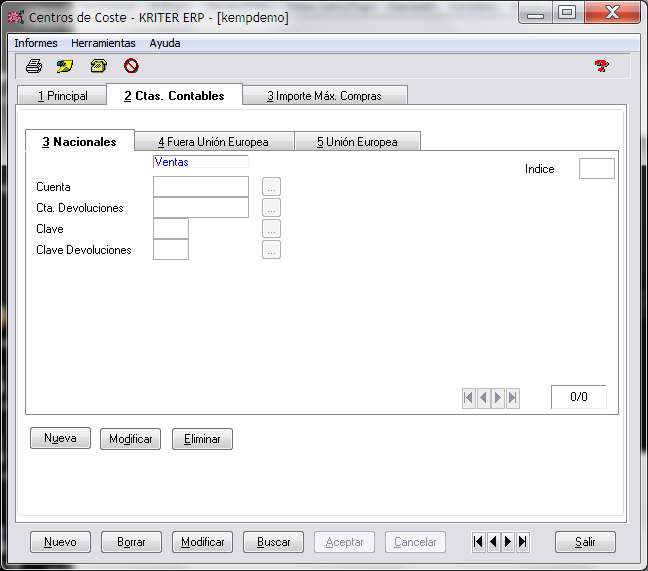The height and width of the screenshot is (571, 648).
Task: Click the Eliminar button
Action: pyautogui.click(x=202, y=439)
